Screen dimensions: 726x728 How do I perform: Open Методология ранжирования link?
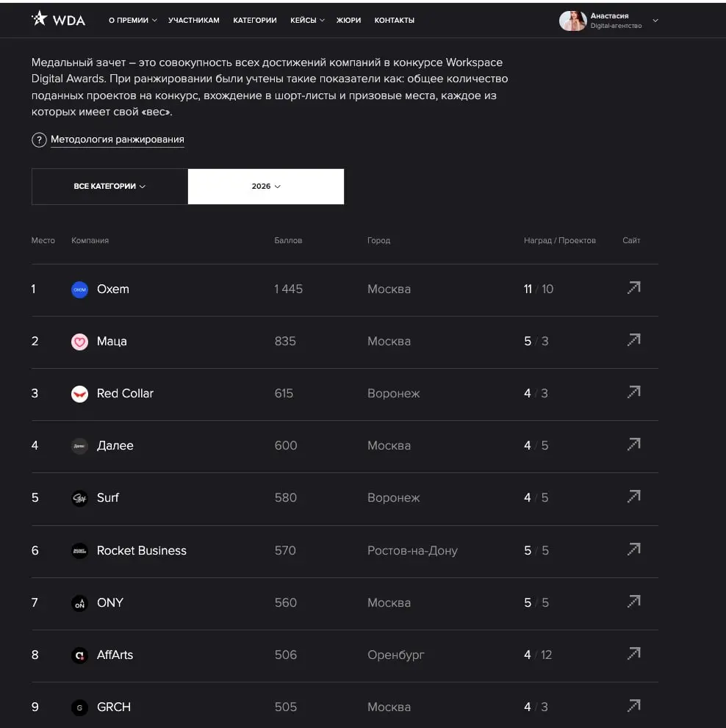117,140
